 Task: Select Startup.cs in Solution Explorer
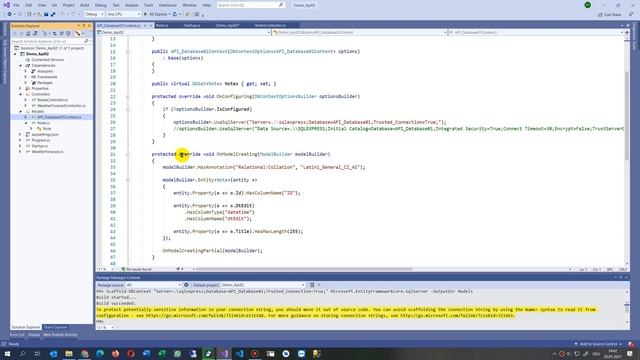[x=40, y=146]
